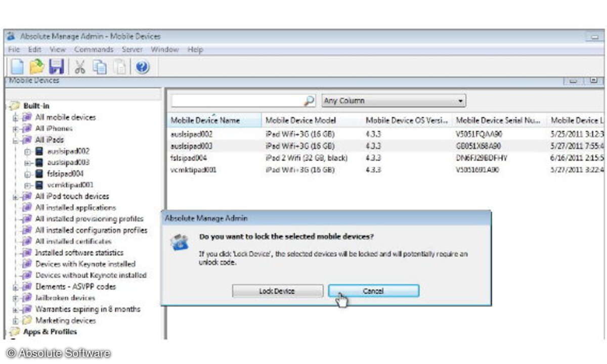607x364 pixels.
Task: Select the auslsipad003 label in the tree
Action: click(x=68, y=162)
